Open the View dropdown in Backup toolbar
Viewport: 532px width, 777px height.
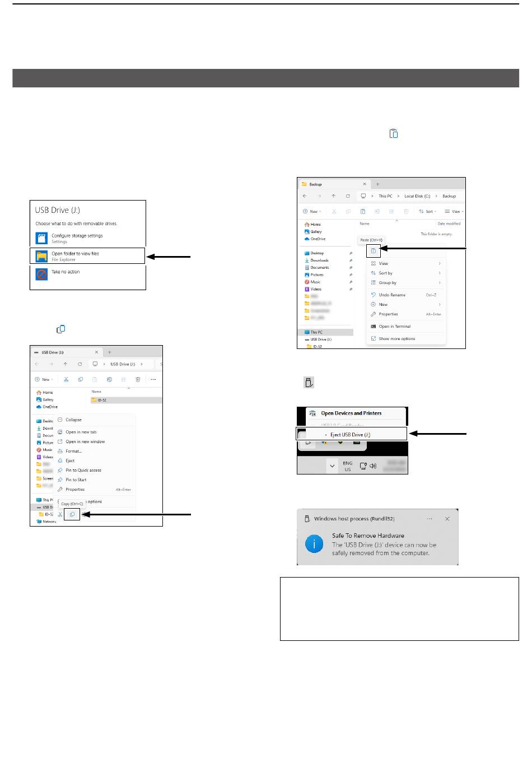[x=454, y=212]
